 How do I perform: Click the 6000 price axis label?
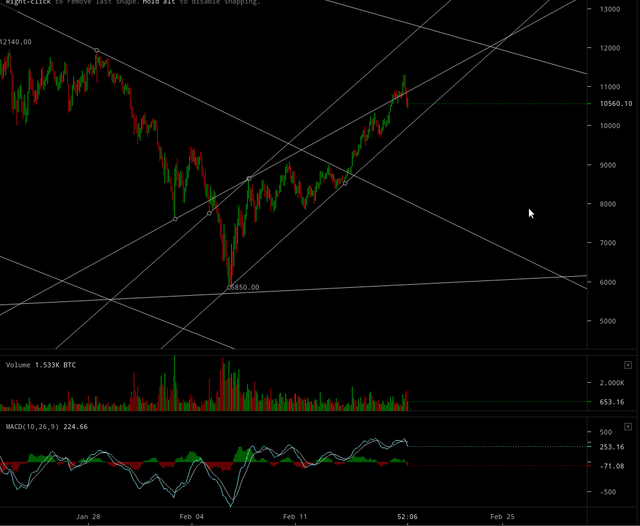point(608,282)
